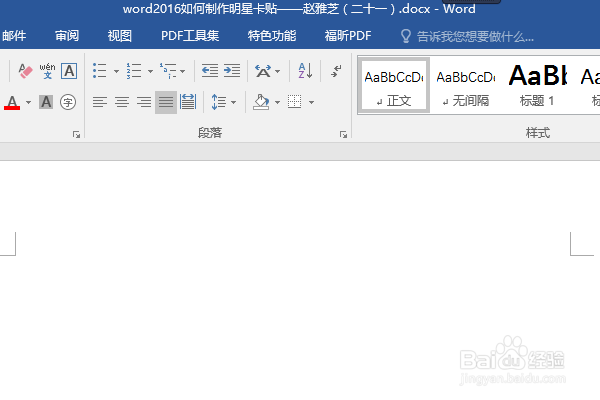
Task: Toggle Show/Hide paragraph marks
Action: click(336, 71)
